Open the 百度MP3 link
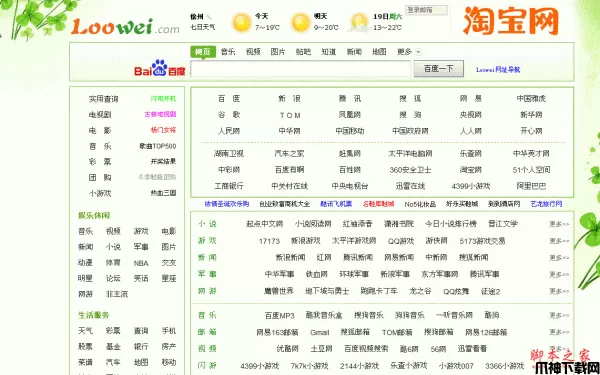 [x=280, y=316]
